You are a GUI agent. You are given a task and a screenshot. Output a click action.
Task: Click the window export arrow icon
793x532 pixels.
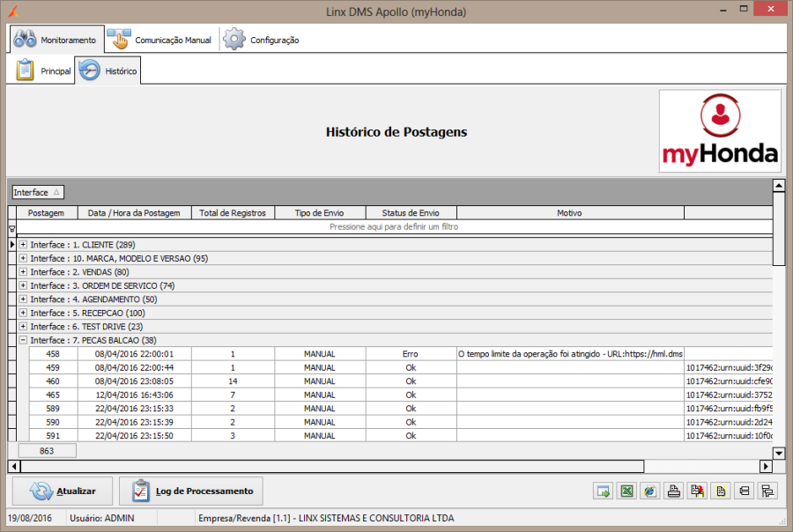[x=603, y=491]
